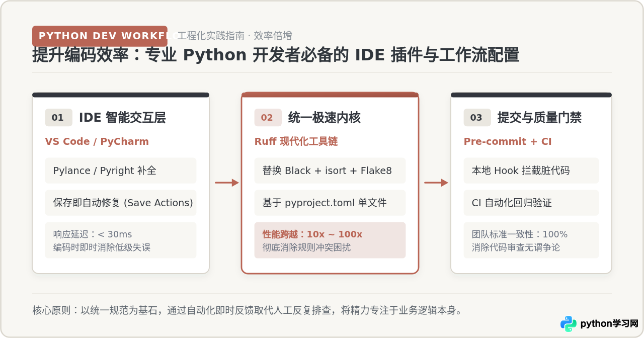Click the python学习网 brand text
The image size is (644, 338).
[609, 324]
